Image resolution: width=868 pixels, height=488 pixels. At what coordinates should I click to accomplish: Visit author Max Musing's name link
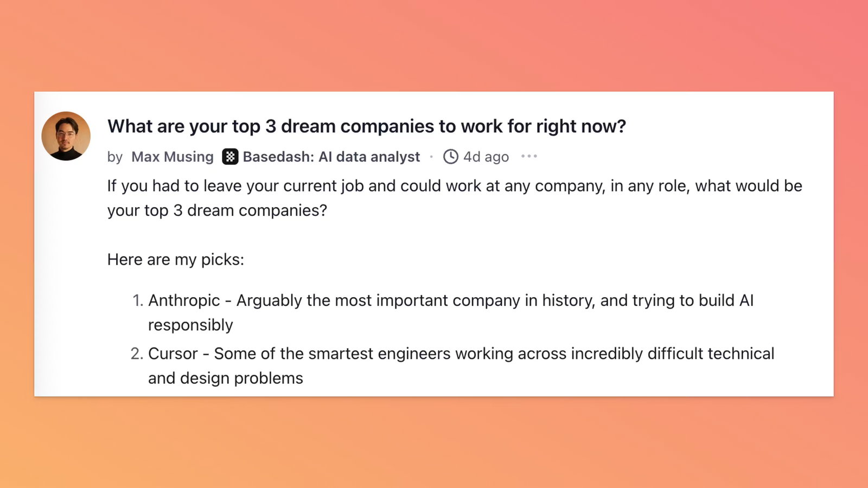(173, 157)
